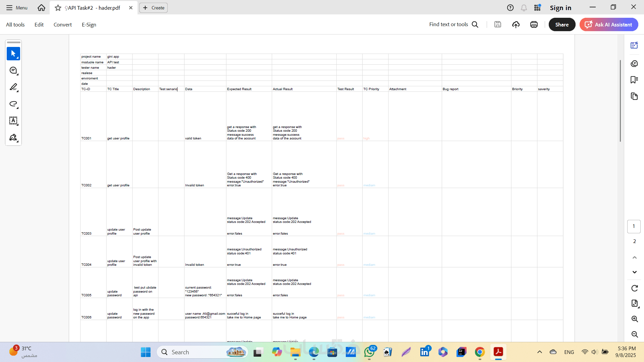Pick the highlighter pen tool
This screenshot has height=362, width=644.
click(x=13, y=87)
